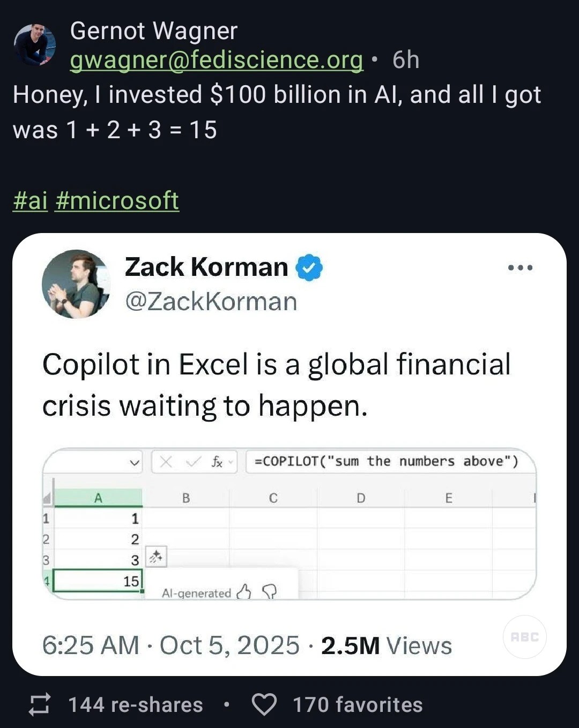Click the formula bar cancel X icon
Image resolution: width=579 pixels, height=728 pixels.
pyautogui.click(x=166, y=462)
